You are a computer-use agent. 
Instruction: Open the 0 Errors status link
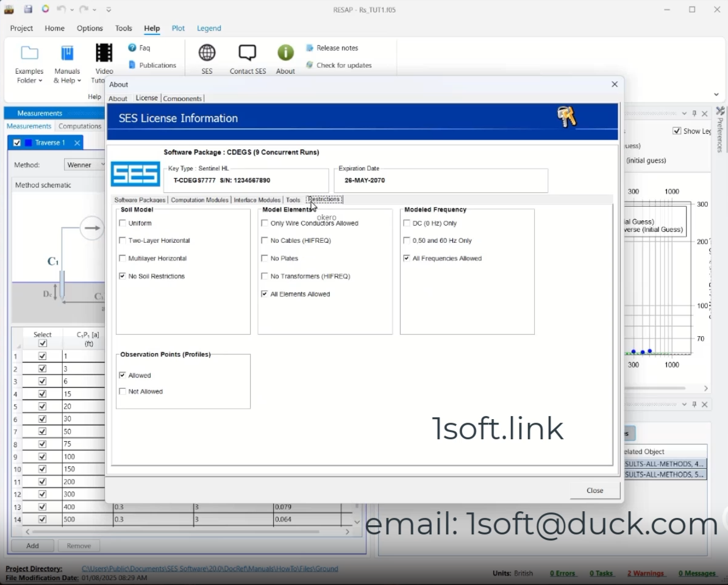coord(563,573)
